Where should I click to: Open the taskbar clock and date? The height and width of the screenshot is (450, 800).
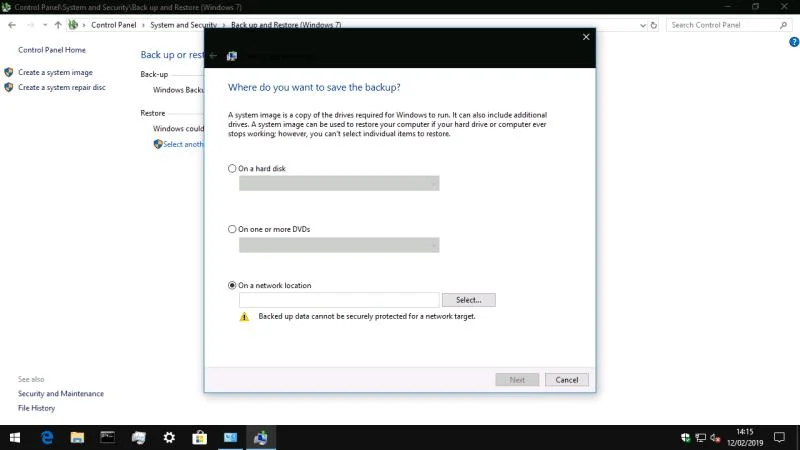(745, 437)
